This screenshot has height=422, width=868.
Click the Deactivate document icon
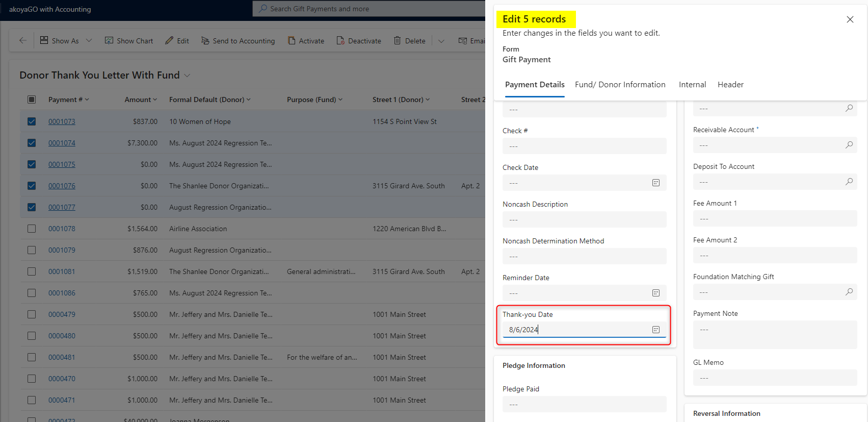click(340, 40)
